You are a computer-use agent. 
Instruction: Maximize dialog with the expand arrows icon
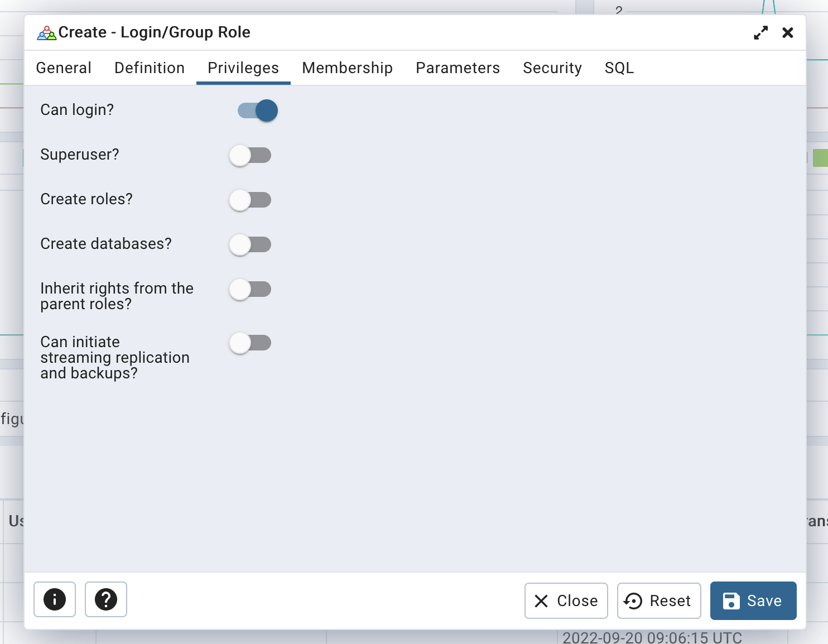[x=760, y=33]
